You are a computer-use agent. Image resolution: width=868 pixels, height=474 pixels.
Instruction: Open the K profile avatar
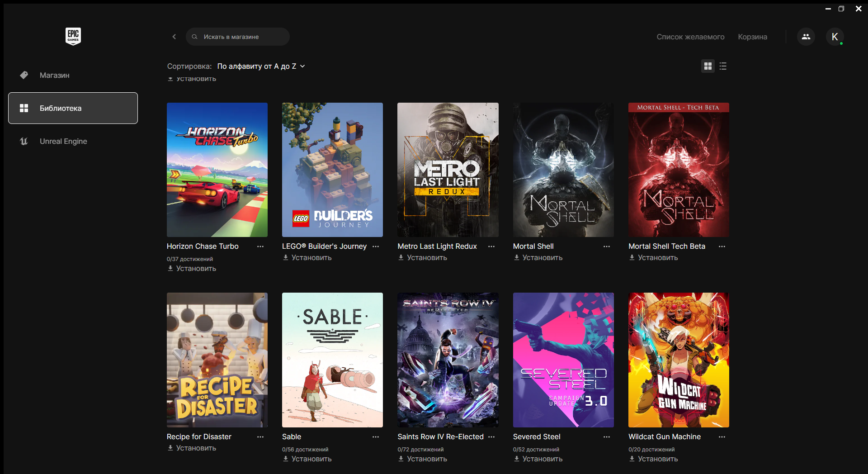click(x=835, y=37)
